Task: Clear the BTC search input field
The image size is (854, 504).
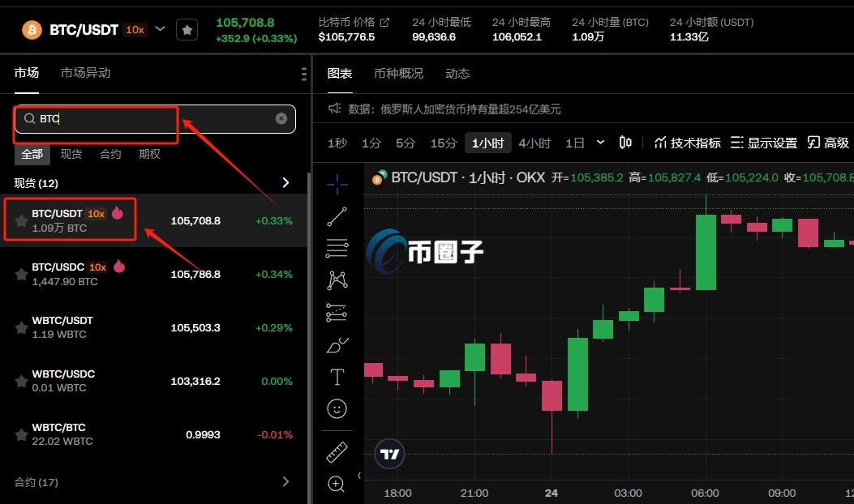Action: point(281,118)
